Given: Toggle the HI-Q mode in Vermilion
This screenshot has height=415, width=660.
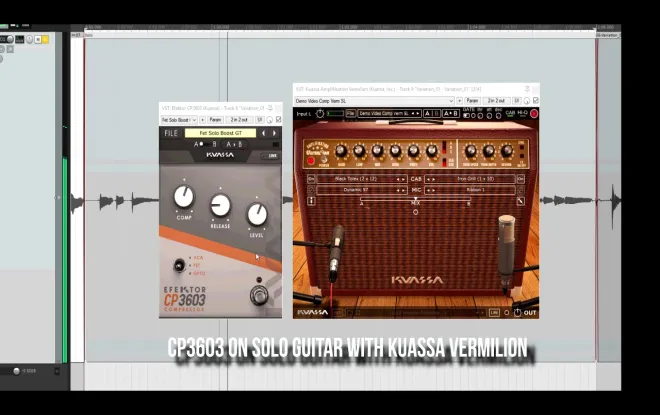Looking at the screenshot, I should pyautogui.click(x=522, y=113).
